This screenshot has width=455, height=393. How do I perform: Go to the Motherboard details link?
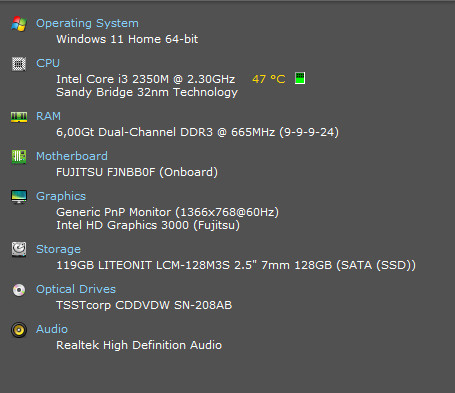point(72,156)
